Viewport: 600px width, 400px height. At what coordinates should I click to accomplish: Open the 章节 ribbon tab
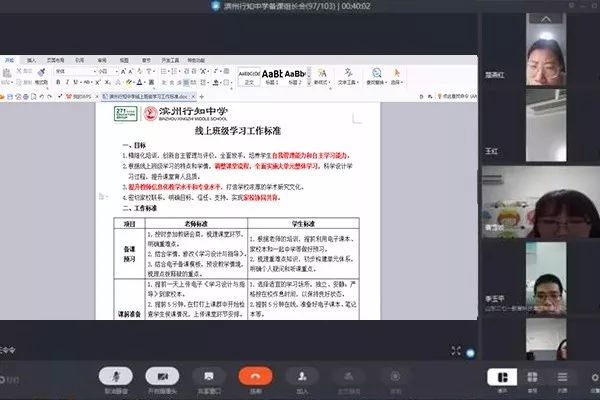pos(146,60)
